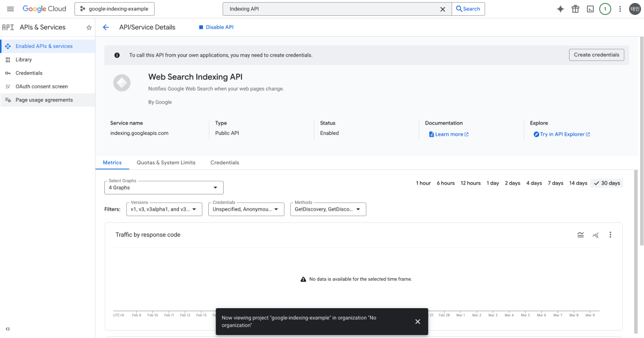Open Page usage agreements in sidebar
Viewport: 644px width, 338px height.
coord(48,100)
